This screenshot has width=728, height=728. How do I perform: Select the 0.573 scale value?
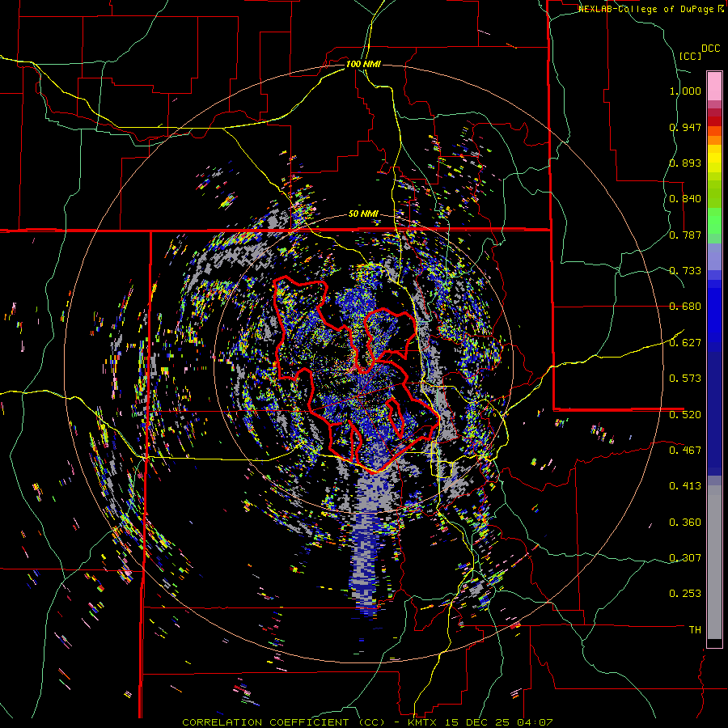(x=685, y=379)
